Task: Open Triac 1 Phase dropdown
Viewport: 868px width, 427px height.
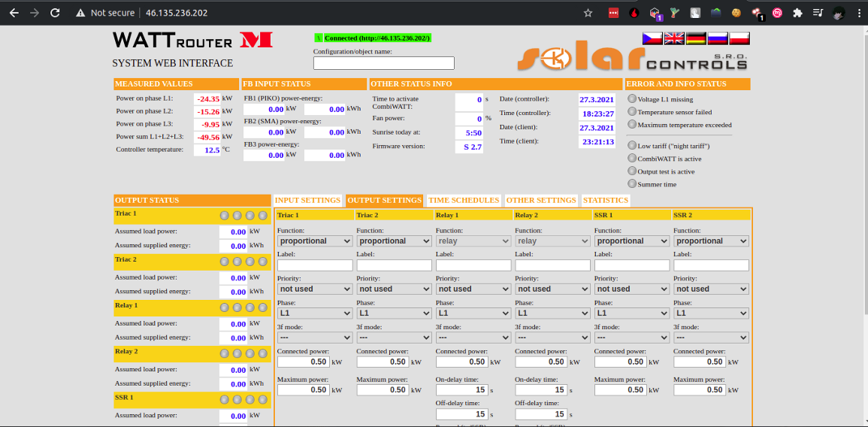Action: tap(315, 313)
